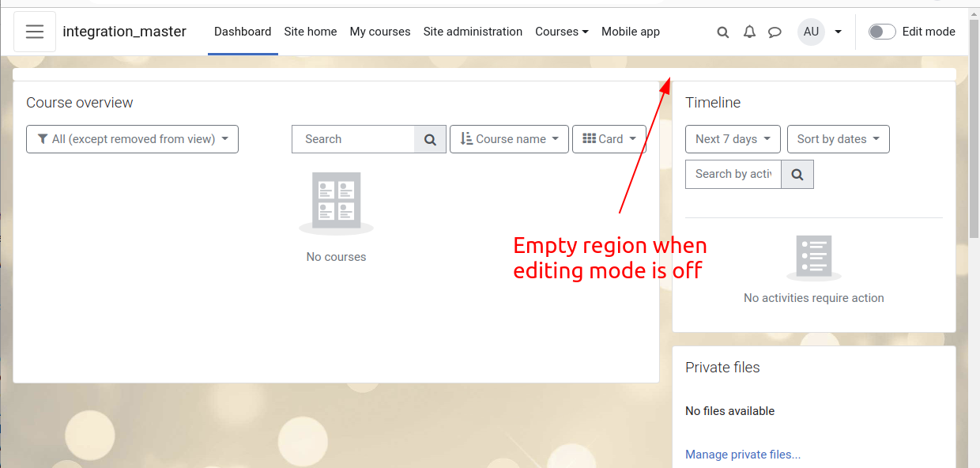Click the Timeline heading
This screenshot has width=980, height=468.
[713, 103]
